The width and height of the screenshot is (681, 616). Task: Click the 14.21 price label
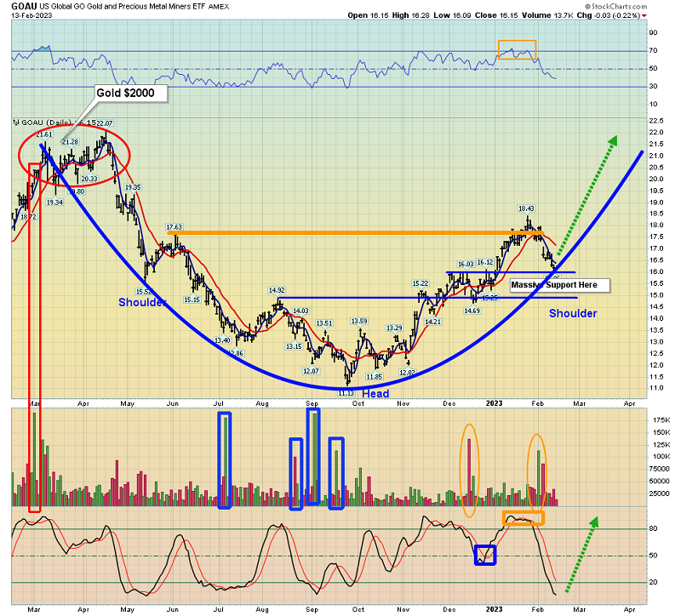[432, 322]
